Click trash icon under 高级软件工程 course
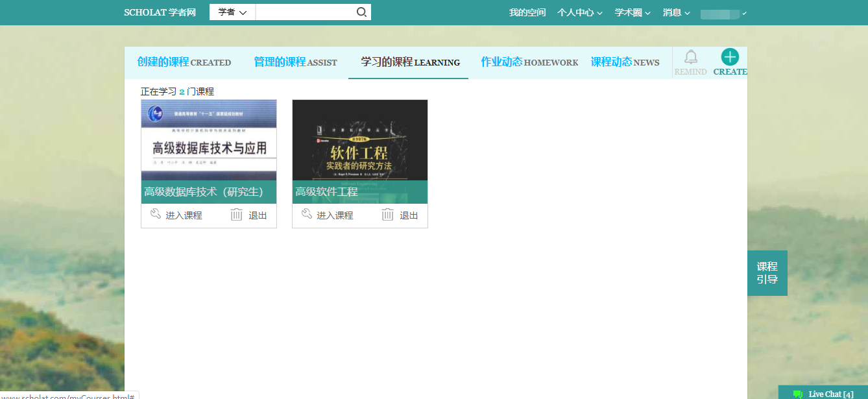 click(388, 215)
